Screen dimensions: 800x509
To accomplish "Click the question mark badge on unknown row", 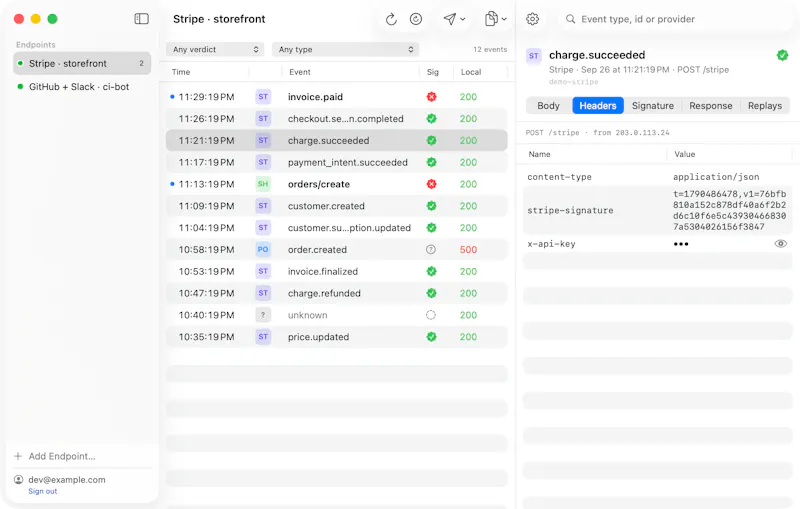I will click(x=263, y=315).
